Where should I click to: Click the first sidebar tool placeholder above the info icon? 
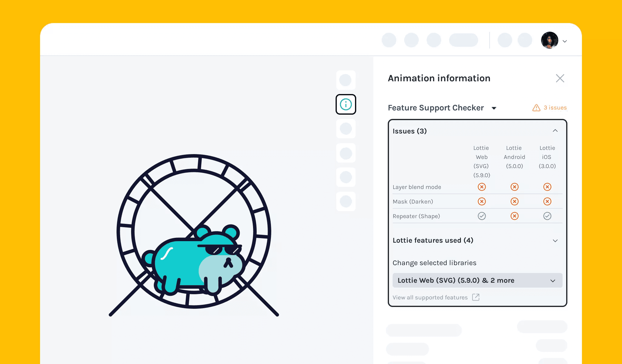(346, 80)
